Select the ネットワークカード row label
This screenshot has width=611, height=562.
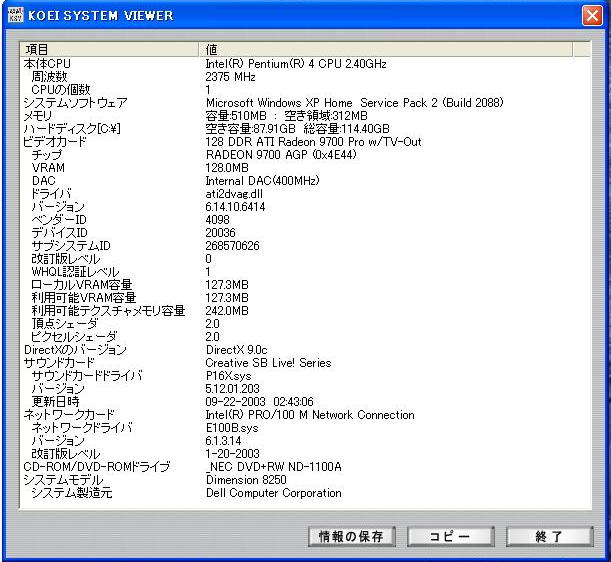tap(69, 415)
